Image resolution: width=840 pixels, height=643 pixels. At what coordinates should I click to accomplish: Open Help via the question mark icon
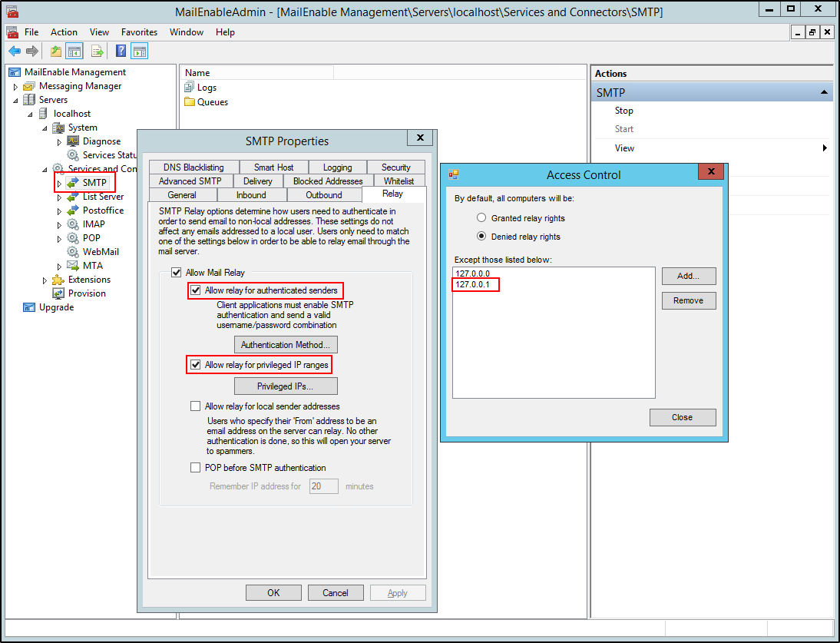[x=121, y=51]
